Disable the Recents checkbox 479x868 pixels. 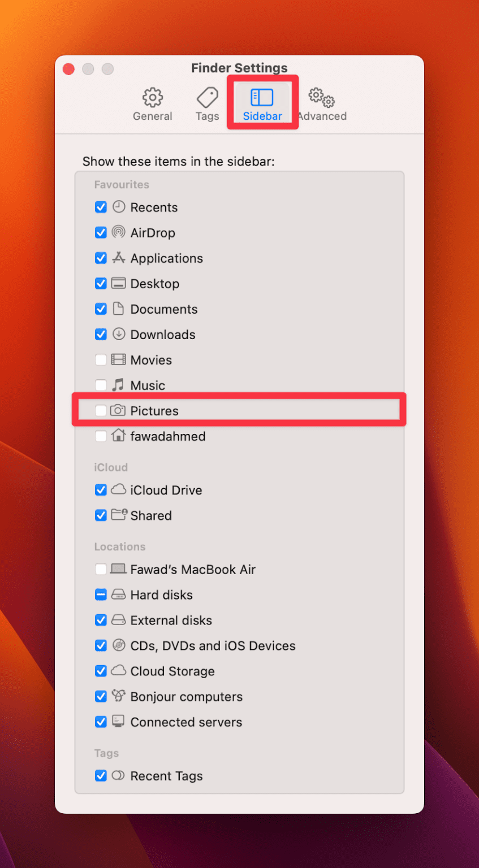tap(101, 207)
